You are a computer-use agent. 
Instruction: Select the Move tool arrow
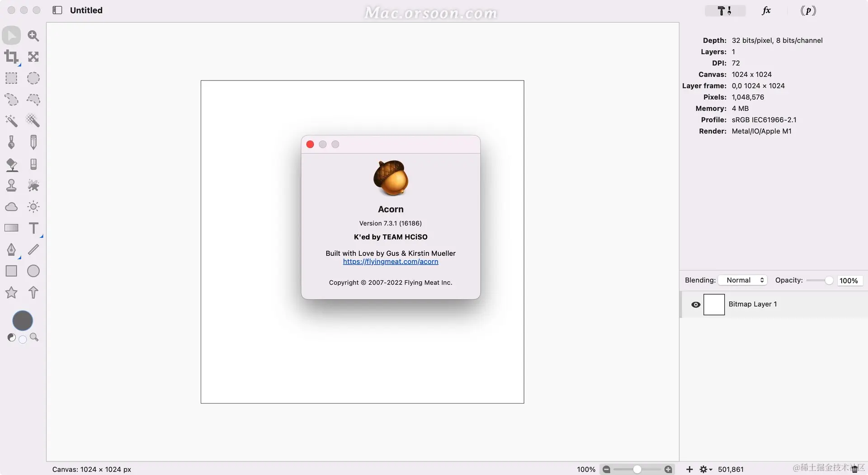coord(12,35)
